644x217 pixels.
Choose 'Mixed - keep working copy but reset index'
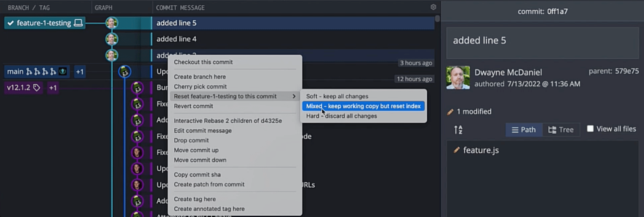[363, 106]
